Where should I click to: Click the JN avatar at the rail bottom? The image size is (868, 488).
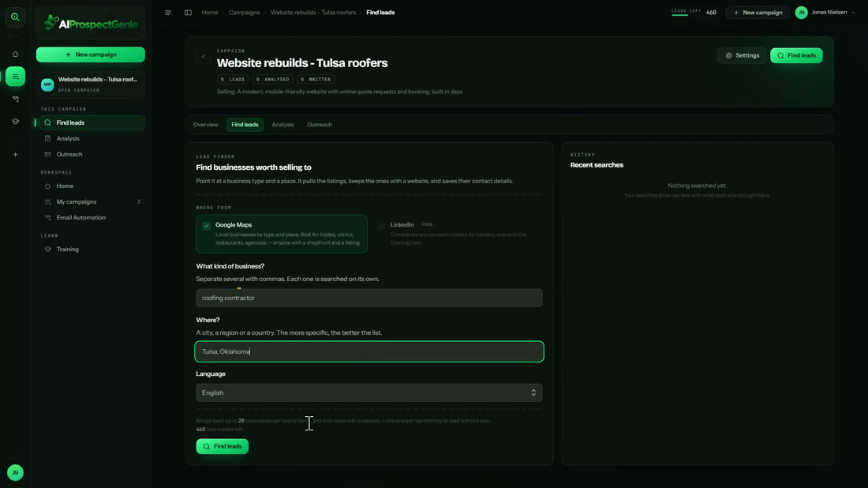pyautogui.click(x=15, y=472)
